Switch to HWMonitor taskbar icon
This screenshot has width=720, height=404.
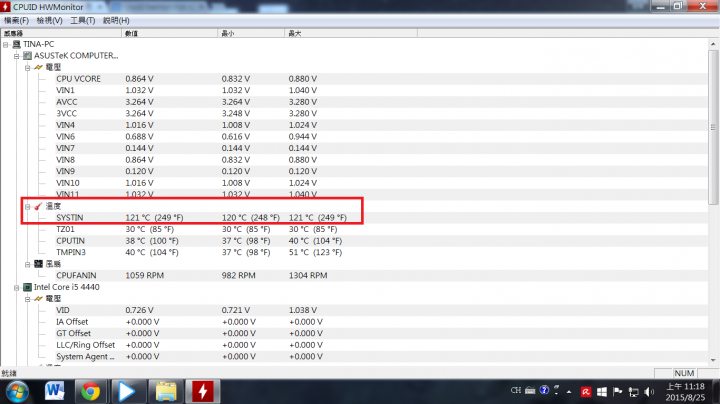click(x=202, y=392)
